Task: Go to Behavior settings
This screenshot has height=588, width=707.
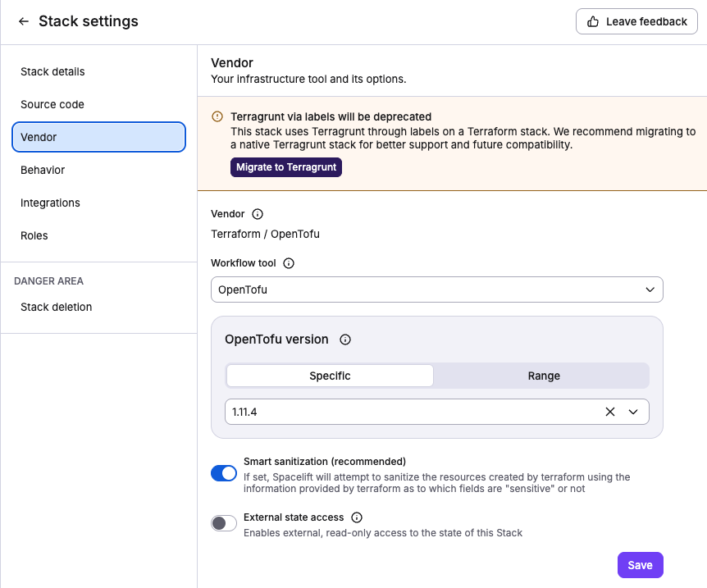Action: (43, 170)
